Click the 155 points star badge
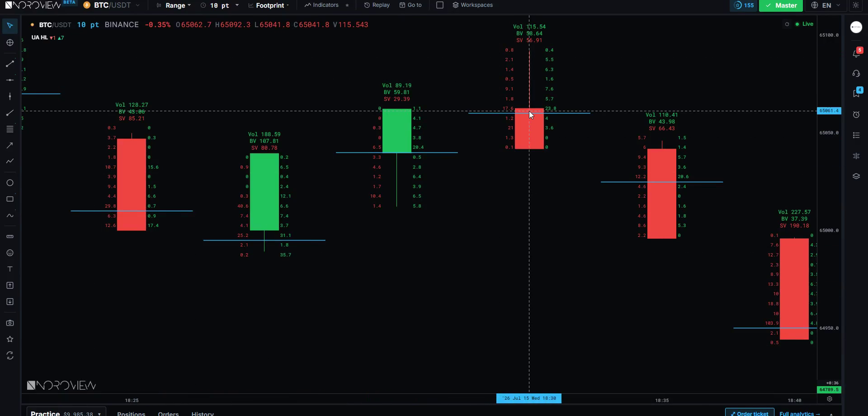868x416 pixels. [x=744, y=5]
